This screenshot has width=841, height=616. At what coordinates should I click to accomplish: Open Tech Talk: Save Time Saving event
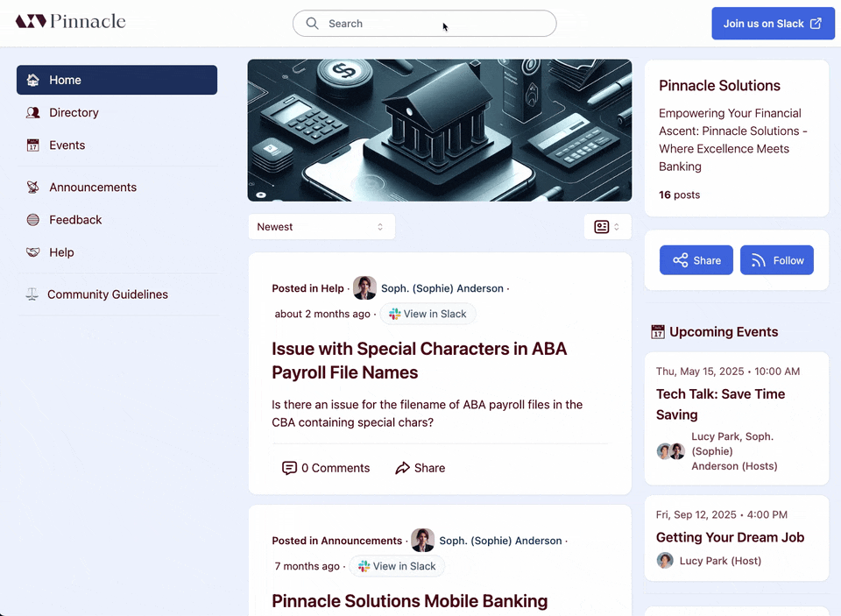click(720, 404)
